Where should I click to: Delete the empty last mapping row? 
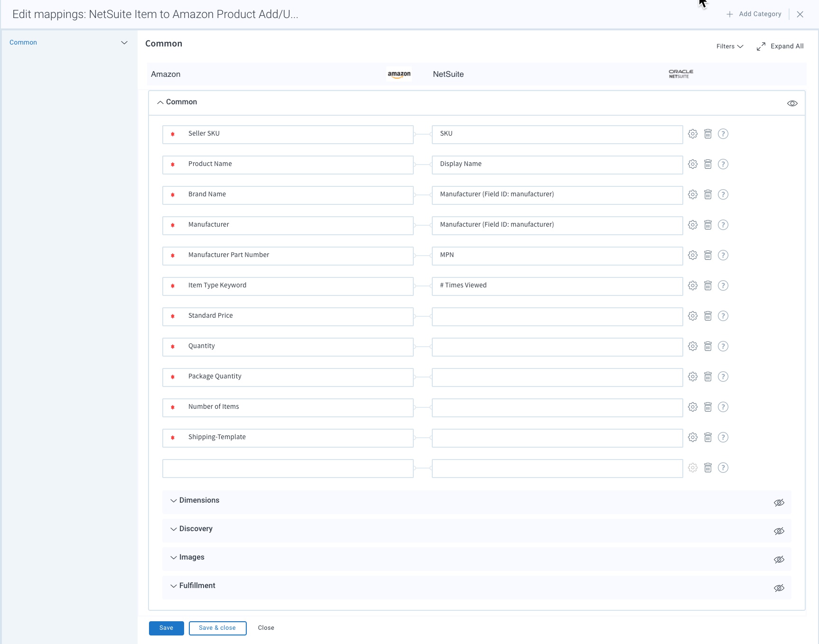(708, 468)
